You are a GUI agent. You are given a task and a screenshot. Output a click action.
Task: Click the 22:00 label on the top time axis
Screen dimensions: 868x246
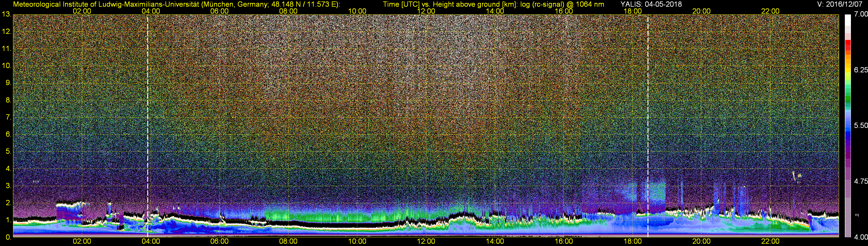pos(770,11)
